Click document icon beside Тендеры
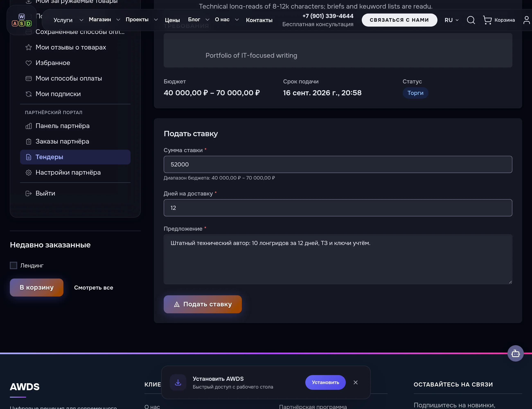The width and height of the screenshot is (532, 409). pos(28,157)
